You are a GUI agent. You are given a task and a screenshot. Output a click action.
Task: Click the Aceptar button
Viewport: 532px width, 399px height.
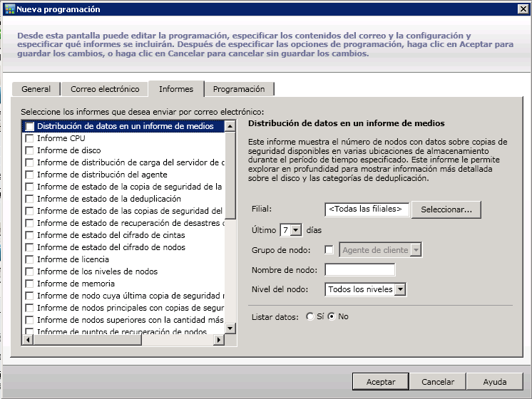click(x=381, y=382)
